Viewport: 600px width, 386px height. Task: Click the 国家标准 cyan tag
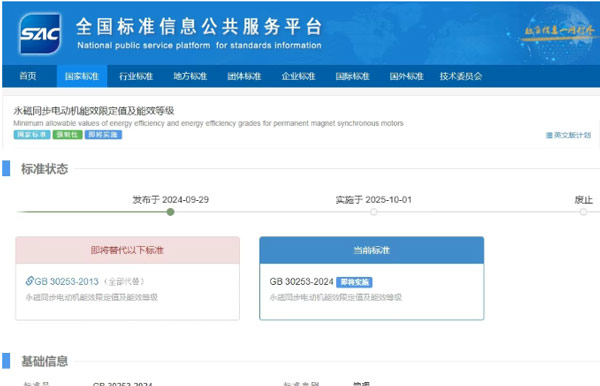(x=32, y=135)
